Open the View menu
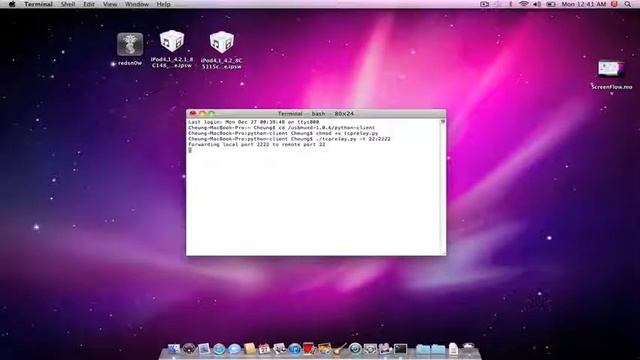This screenshot has width=640, height=360. coord(110,4)
